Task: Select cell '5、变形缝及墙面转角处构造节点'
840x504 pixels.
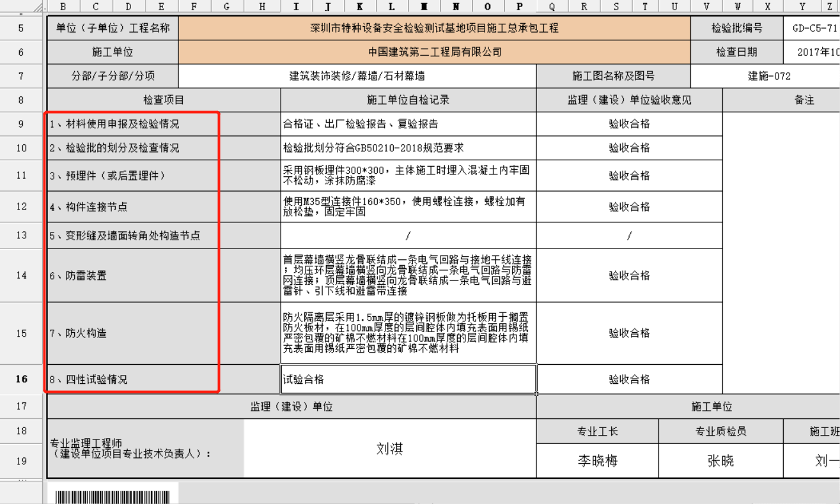Action: coord(164,236)
